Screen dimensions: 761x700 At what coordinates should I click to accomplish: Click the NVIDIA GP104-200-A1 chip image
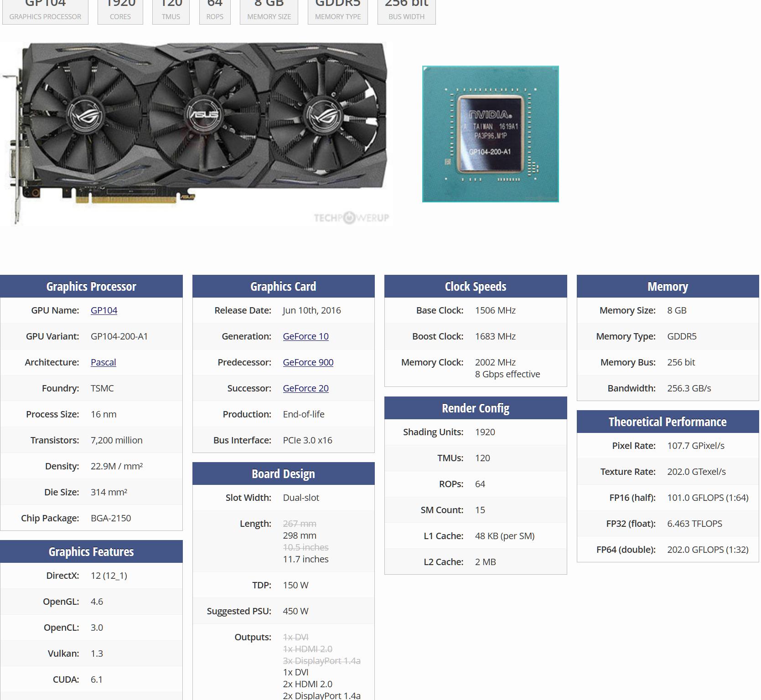tap(491, 134)
